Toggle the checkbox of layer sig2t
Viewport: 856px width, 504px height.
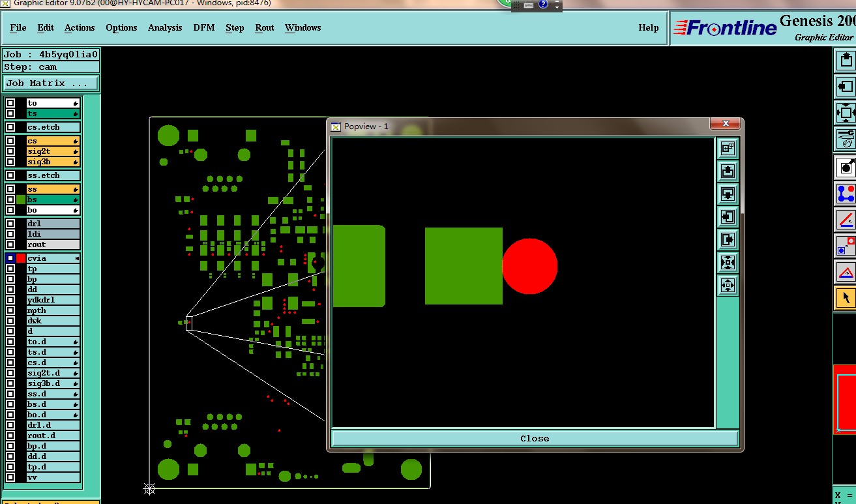(x=10, y=151)
